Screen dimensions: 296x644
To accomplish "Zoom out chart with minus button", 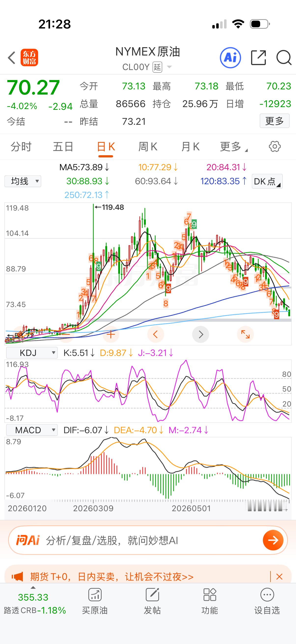I will [x=66, y=334].
